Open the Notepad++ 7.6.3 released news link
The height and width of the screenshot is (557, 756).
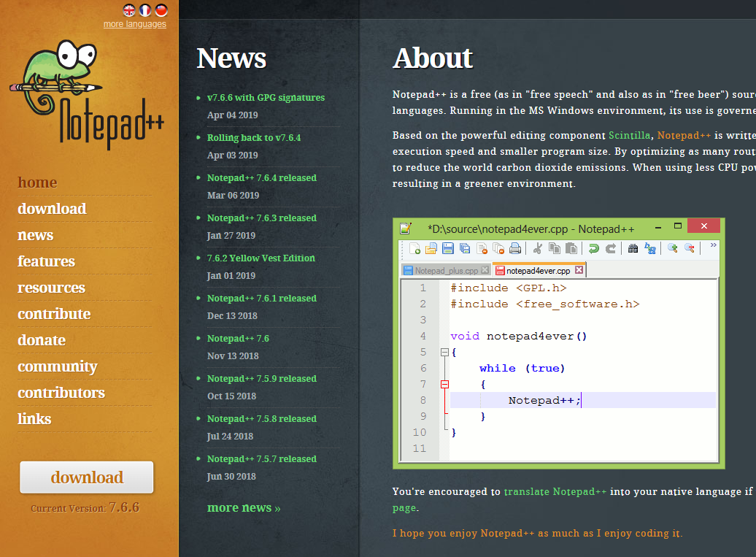click(x=262, y=218)
